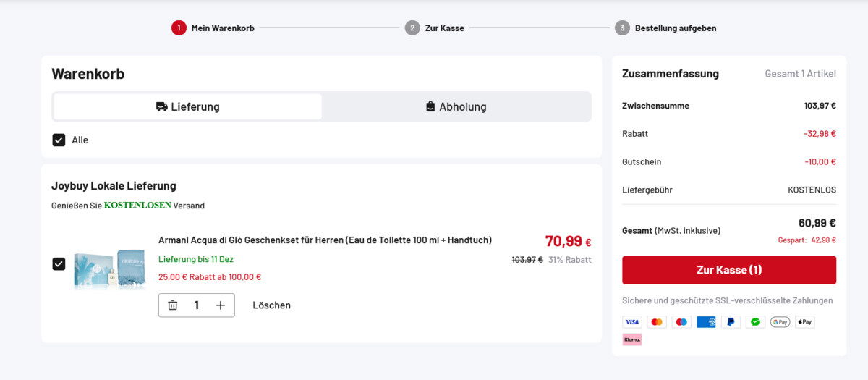Click the American Express icon
Viewport: 868px width, 380px height.
tap(706, 322)
